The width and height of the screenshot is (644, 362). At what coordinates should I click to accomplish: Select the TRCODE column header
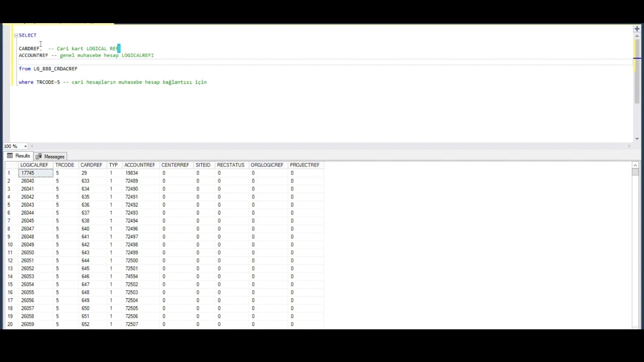tap(64, 165)
